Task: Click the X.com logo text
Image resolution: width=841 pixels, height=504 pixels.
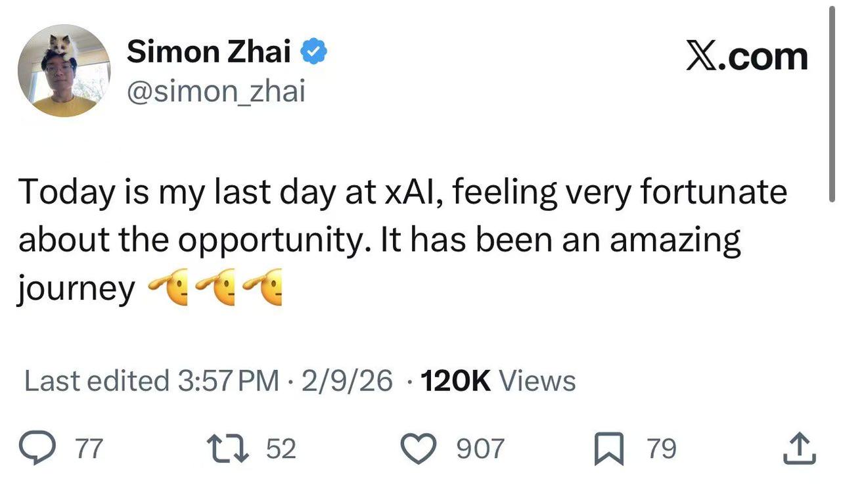Action: click(747, 55)
